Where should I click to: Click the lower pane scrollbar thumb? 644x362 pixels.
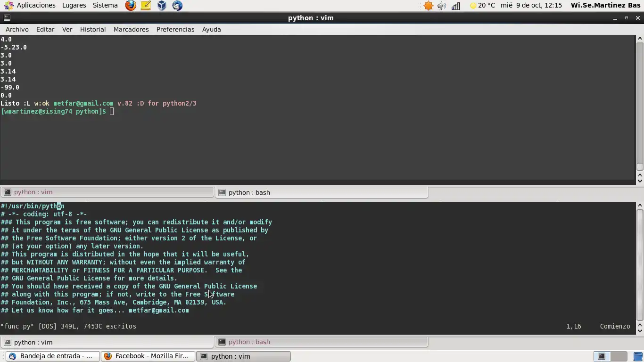pyautogui.click(x=640, y=264)
